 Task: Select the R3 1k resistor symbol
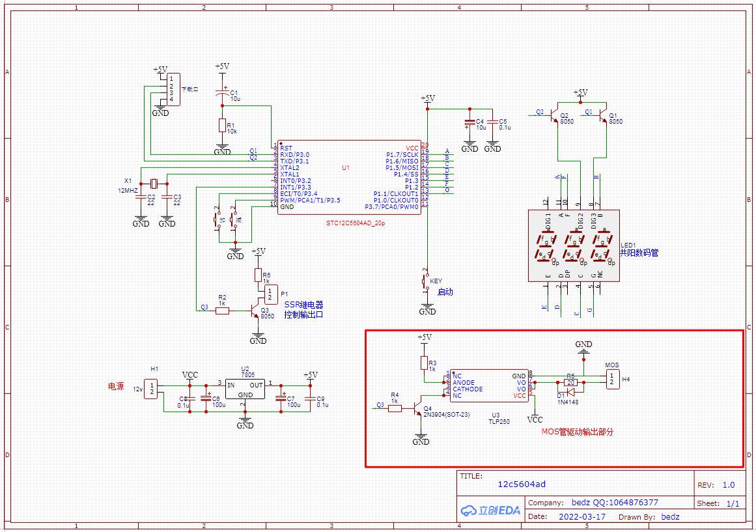click(x=425, y=363)
